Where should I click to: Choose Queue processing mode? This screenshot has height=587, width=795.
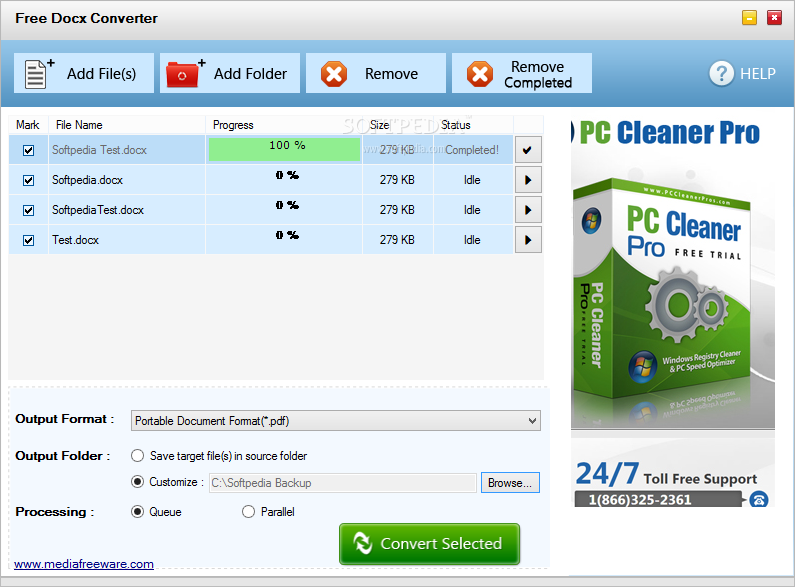click(137, 511)
